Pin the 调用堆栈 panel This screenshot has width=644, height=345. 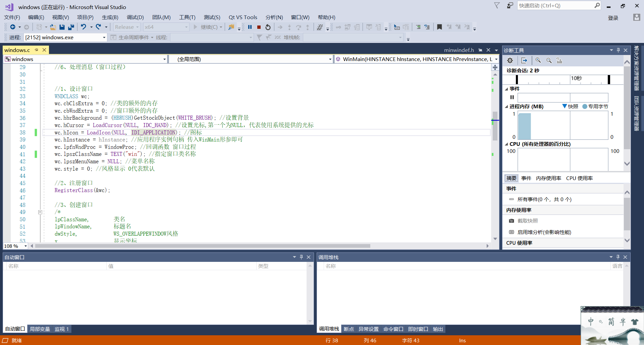pyautogui.click(x=618, y=257)
